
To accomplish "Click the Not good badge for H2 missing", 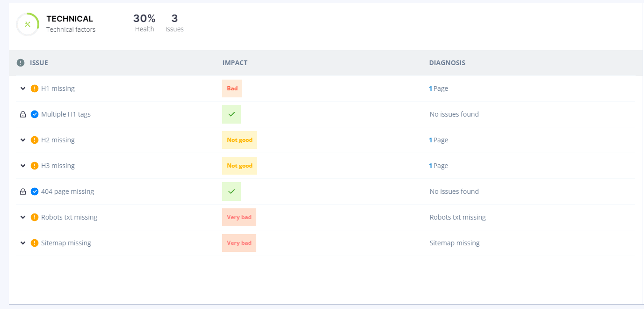I will click(239, 140).
